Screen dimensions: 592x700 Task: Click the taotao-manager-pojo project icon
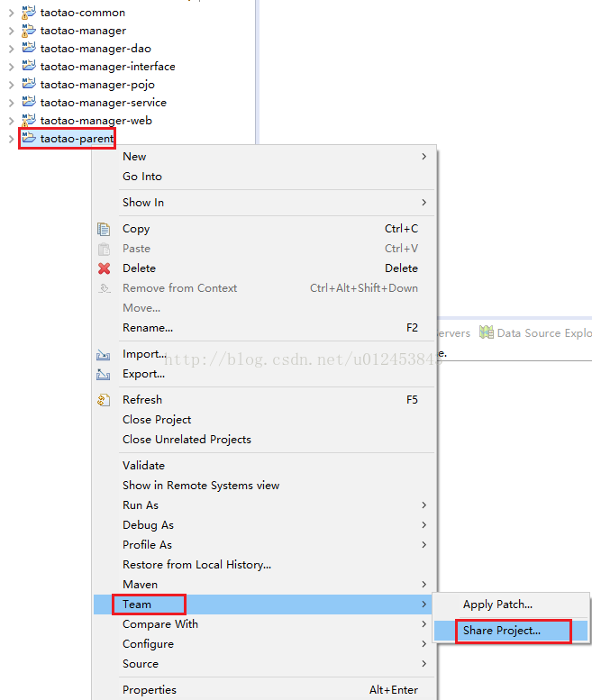(x=29, y=84)
